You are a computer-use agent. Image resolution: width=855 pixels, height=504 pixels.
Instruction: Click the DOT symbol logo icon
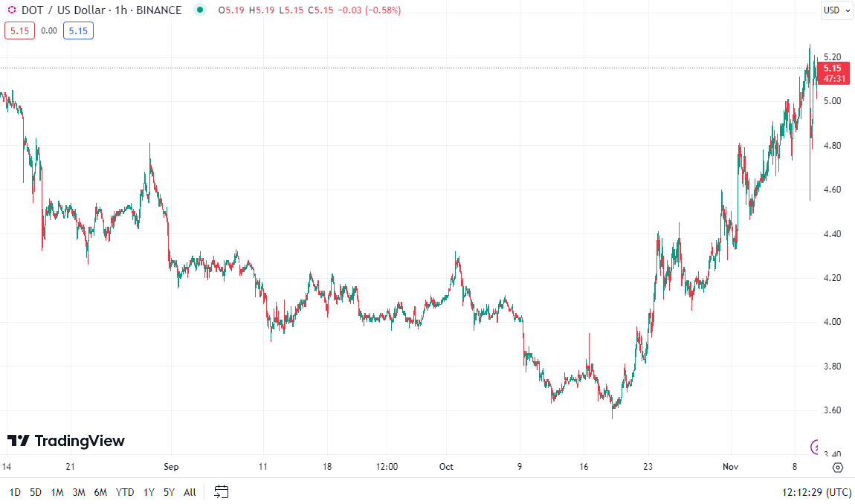pyautogui.click(x=11, y=10)
